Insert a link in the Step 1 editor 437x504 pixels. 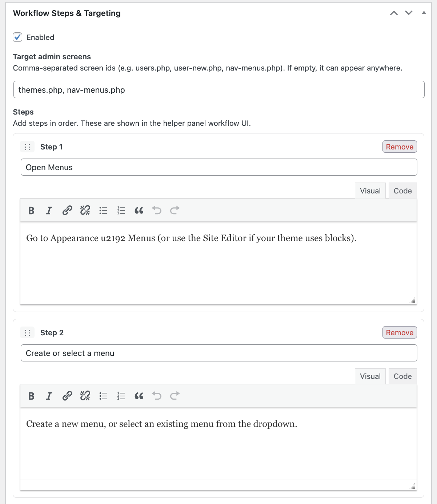pos(67,210)
